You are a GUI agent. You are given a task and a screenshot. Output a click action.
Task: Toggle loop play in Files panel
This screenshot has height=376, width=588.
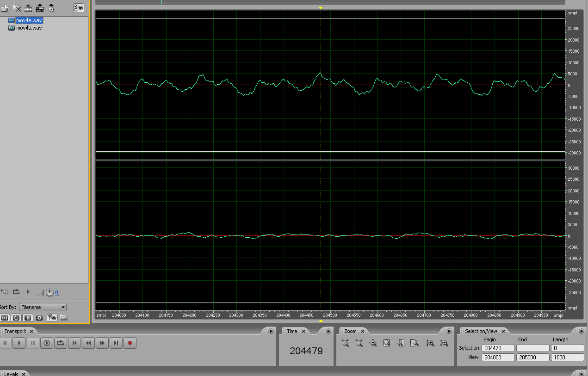(x=16, y=292)
